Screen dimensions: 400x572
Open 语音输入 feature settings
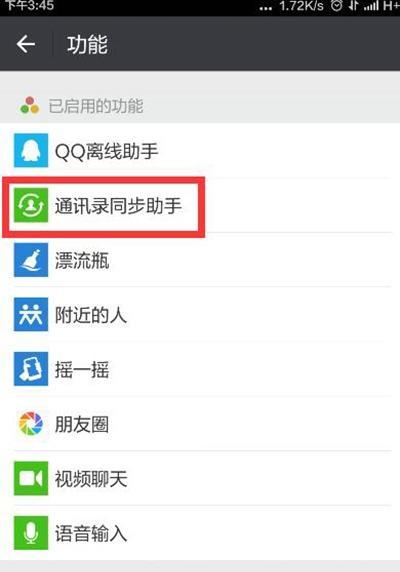click(200, 533)
